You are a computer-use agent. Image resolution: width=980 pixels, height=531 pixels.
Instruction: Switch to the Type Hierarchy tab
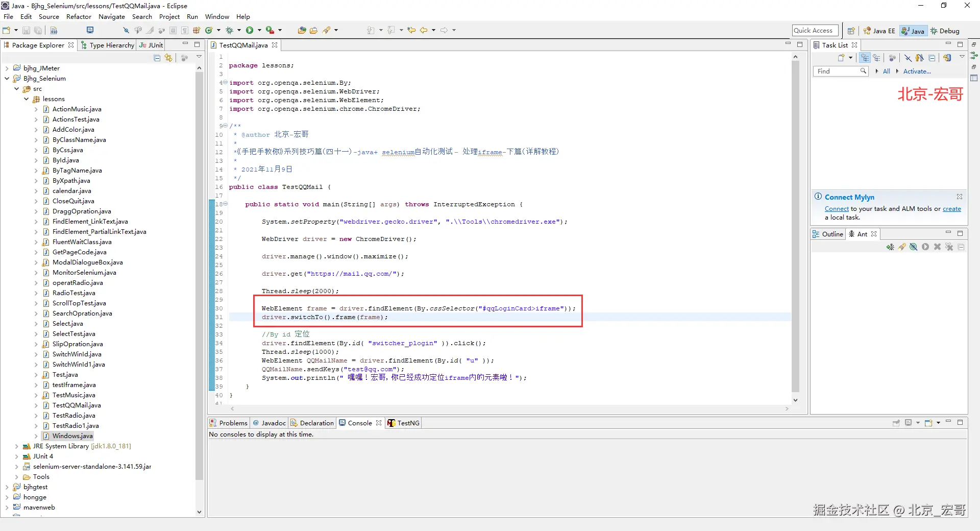tap(107, 45)
